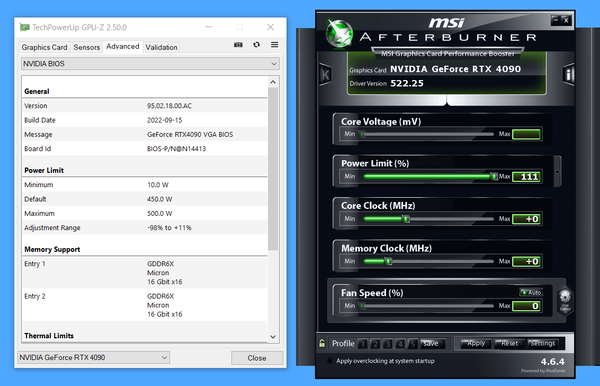600x386 pixels.
Task: Click the GPU-Z refresh icon
Action: coord(256,45)
